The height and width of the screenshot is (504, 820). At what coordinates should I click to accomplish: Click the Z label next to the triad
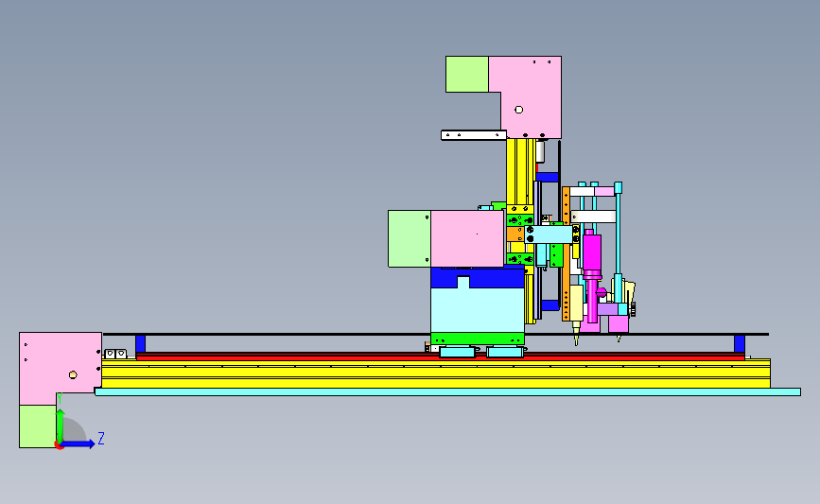(101, 438)
